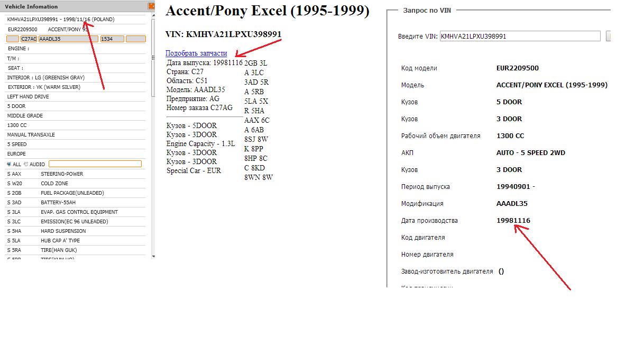This screenshot has width=644, height=344.
Task: Click the Дата производства value 19981116
Action: pyautogui.click(x=513, y=221)
